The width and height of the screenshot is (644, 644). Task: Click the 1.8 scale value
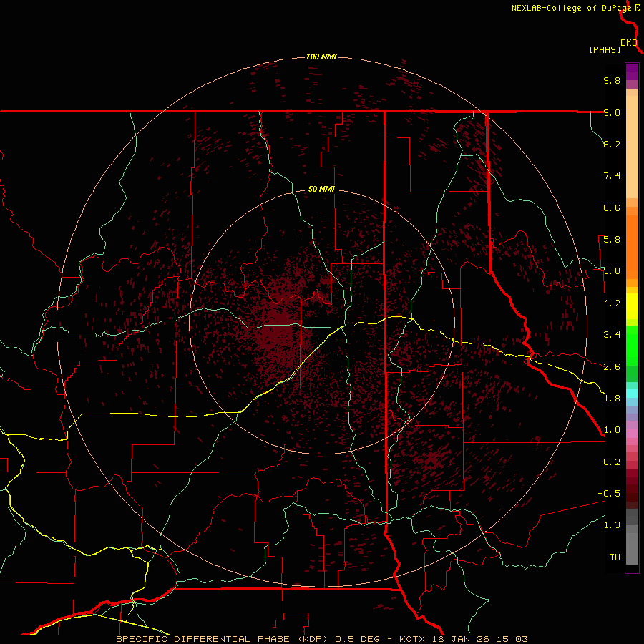(612, 399)
